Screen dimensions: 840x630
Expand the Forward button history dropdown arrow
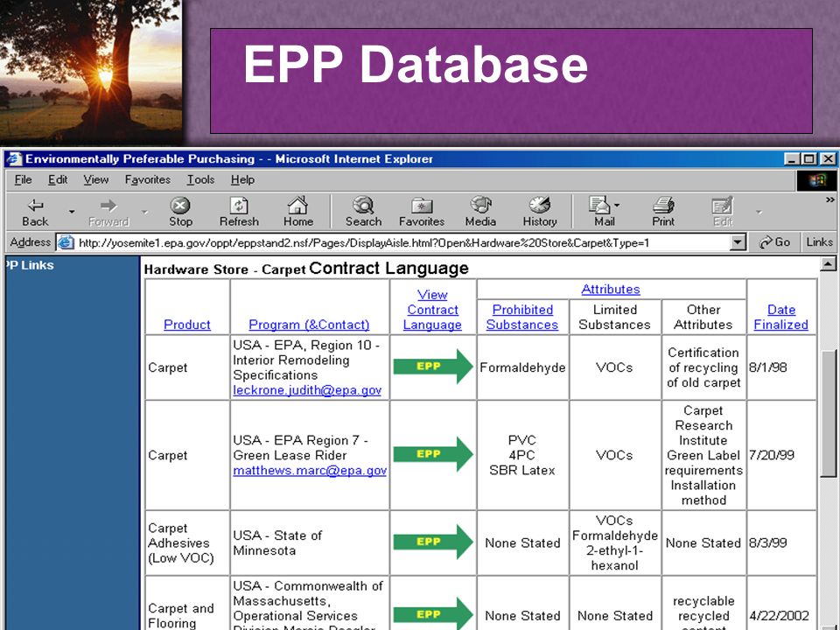coord(145,212)
